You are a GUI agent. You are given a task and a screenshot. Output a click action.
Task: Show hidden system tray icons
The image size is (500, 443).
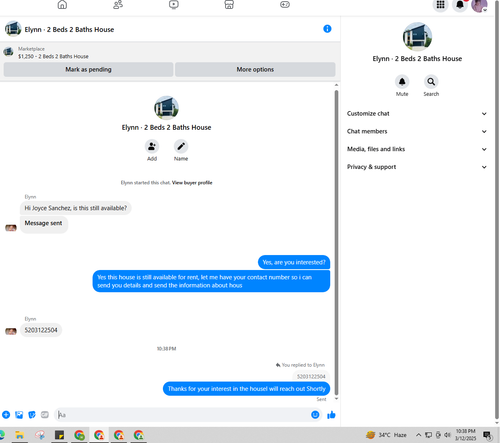coord(418,435)
